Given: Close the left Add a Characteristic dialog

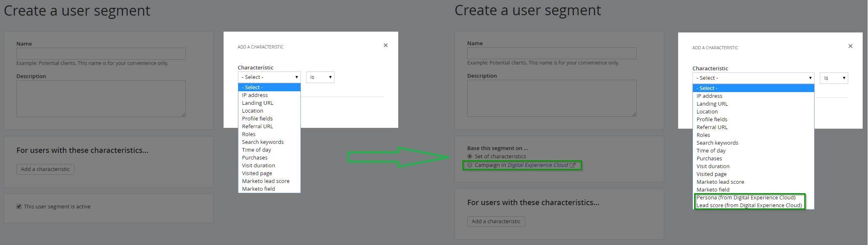Looking at the screenshot, I should [x=386, y=45].
